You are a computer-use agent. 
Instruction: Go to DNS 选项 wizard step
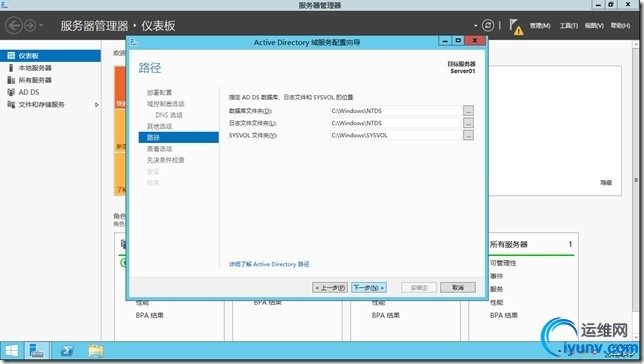[x=169, y=115]
